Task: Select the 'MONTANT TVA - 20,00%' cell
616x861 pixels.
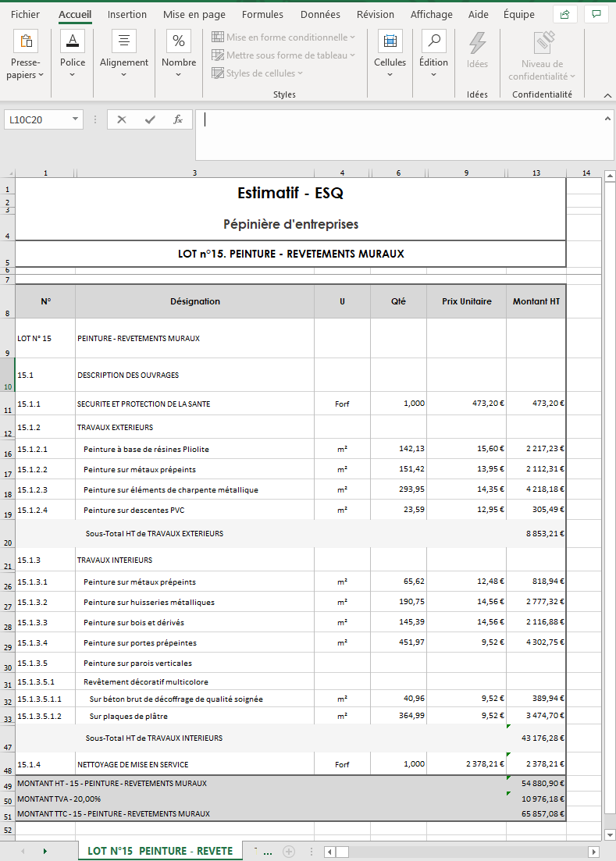Action: 262,799
